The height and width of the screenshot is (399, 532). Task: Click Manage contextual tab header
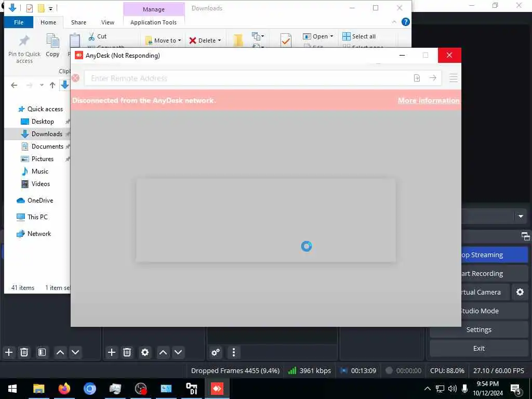(x=154, y=9)
